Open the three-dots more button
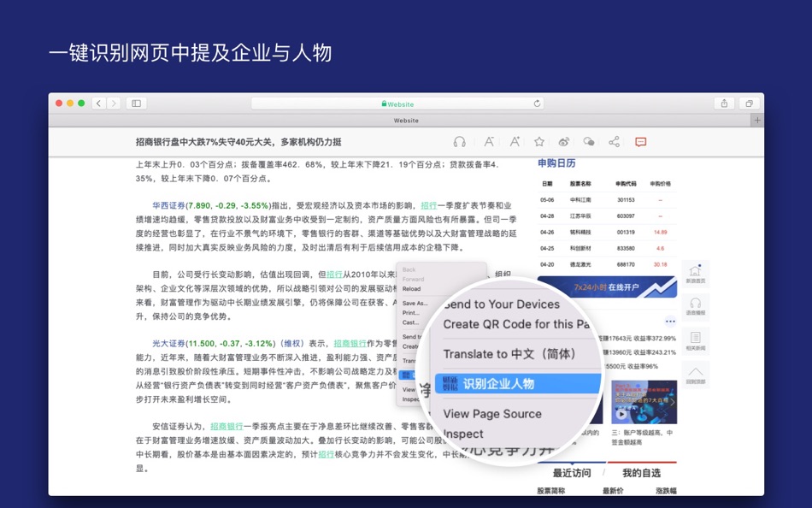The height and width of the screenshot is (508, 812). (670, 322)
